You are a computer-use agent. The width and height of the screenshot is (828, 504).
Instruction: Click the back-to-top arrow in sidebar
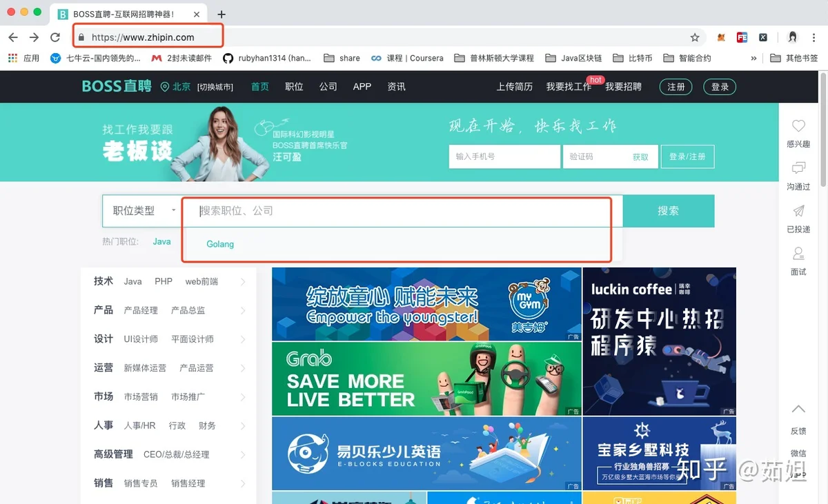tap(798, 410)
